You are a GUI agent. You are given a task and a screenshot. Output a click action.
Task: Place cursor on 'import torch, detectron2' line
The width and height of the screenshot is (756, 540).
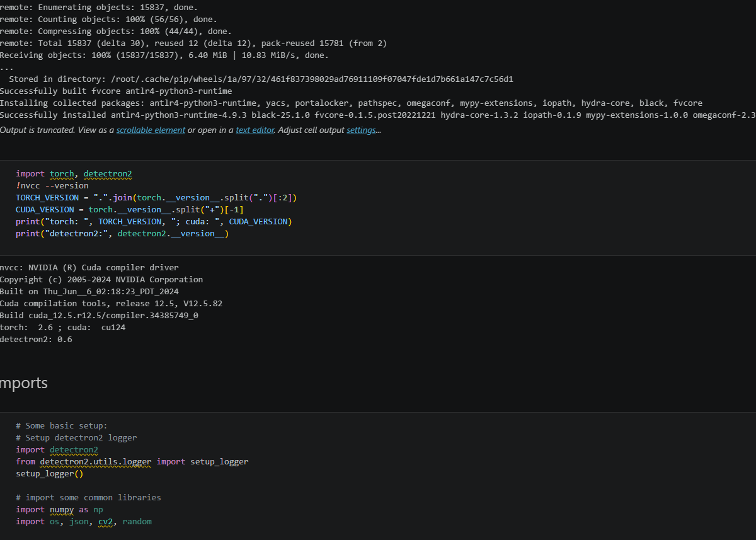point(74,173)
